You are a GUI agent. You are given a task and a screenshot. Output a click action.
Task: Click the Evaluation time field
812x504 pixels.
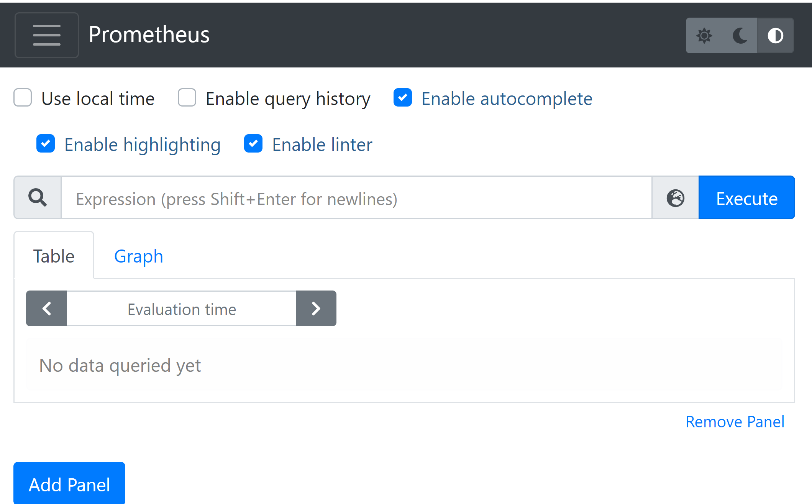coord(181,309)
